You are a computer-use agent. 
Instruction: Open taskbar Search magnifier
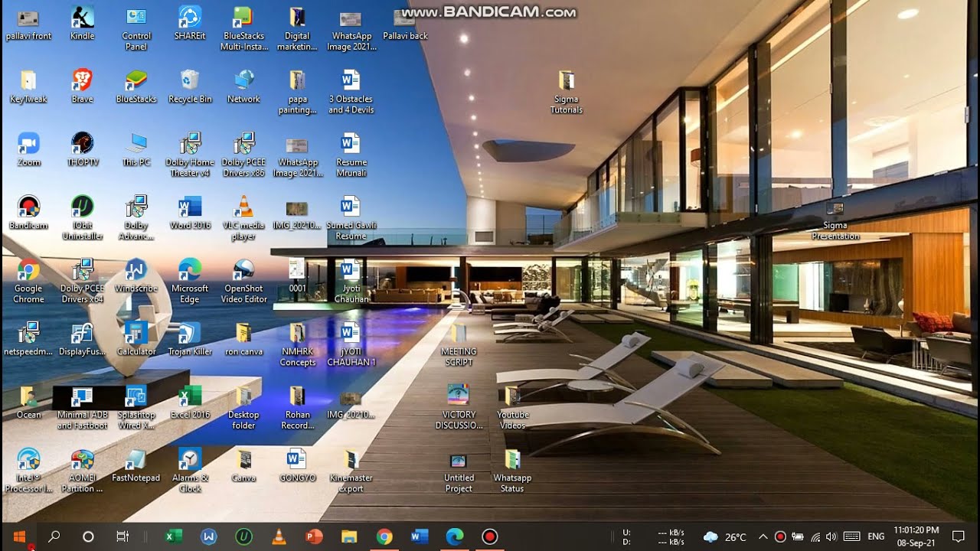click(54, 536)
